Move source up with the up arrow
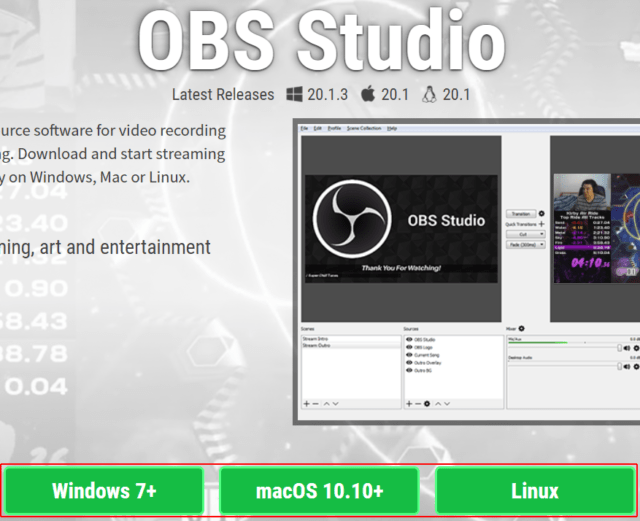This screenshot has height=521, width=640. click(x=438, y=404)
